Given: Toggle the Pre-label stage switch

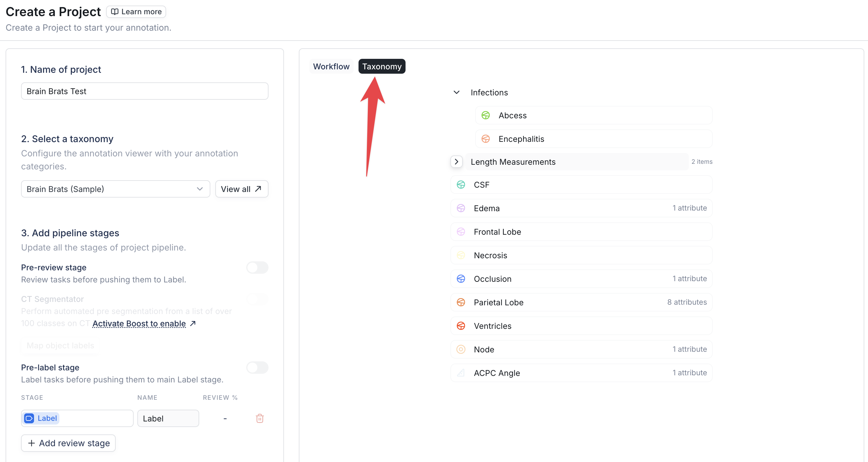Looking at the screenshot, I should click(257, 368).
